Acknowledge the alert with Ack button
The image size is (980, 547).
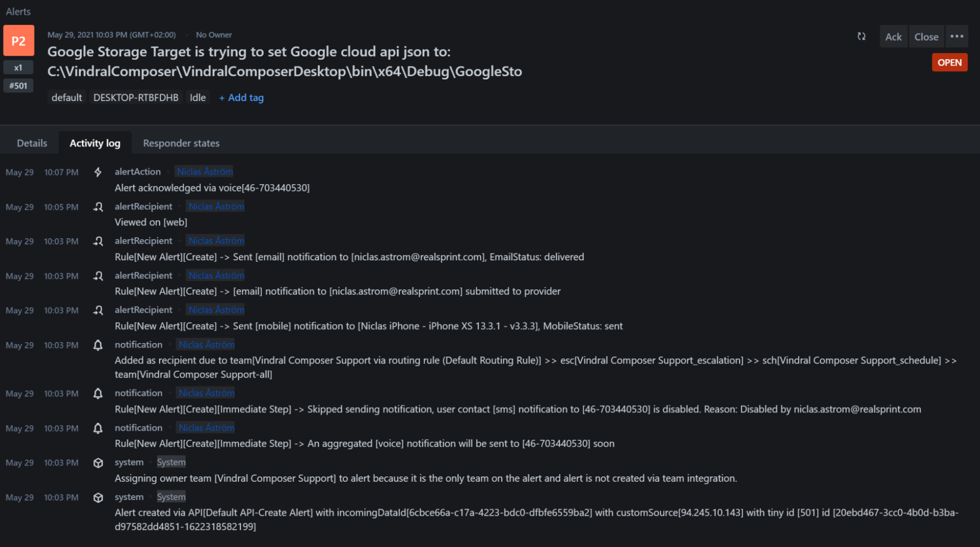pos(893,37)
